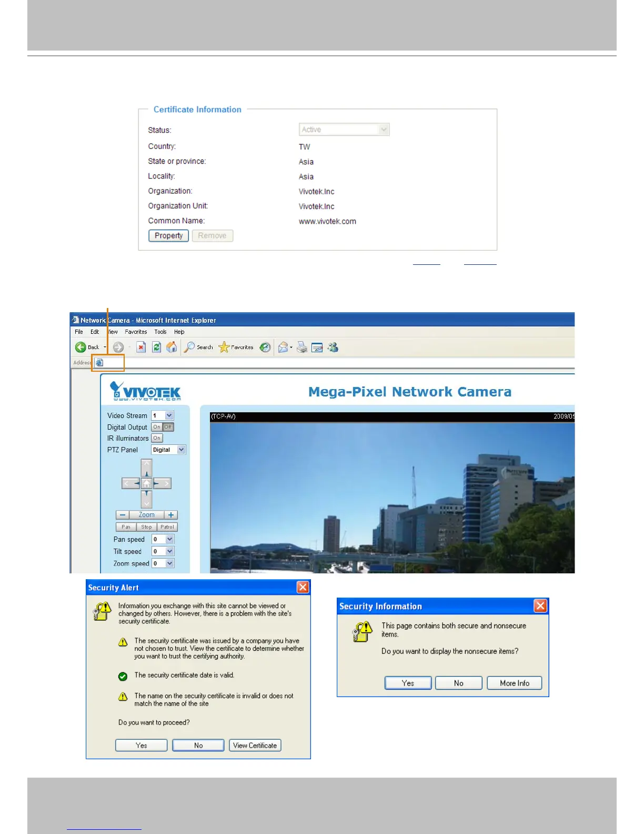This screenshot has height=834, width=644.
Task: Tilt camera down with PTZ arrow
Action: coord(146,499)
